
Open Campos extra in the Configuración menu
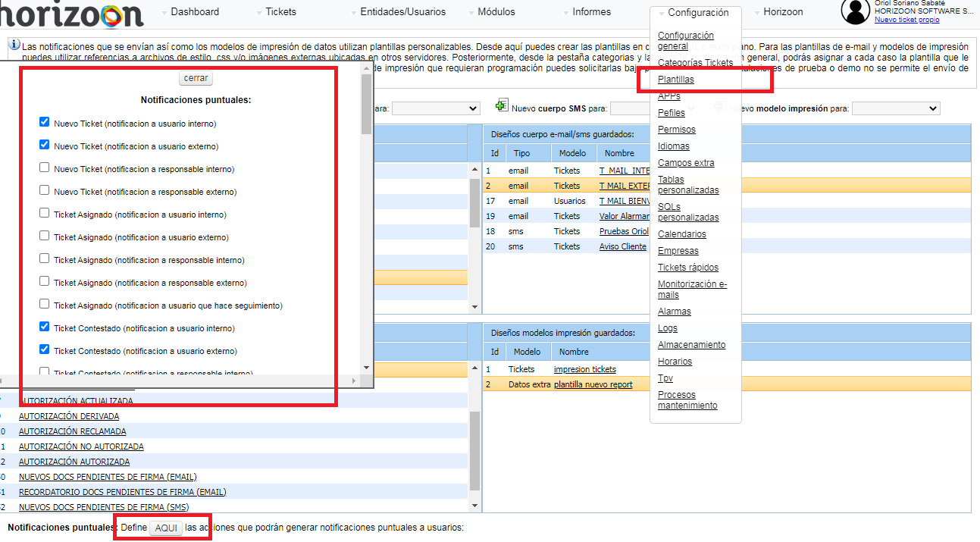[686, 163]
